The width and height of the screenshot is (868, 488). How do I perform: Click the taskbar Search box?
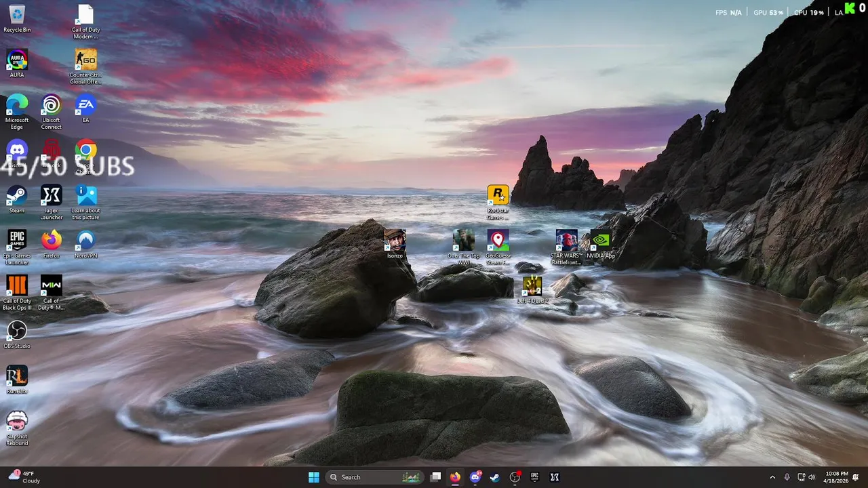pyautogui.click(x=374, y=477)
